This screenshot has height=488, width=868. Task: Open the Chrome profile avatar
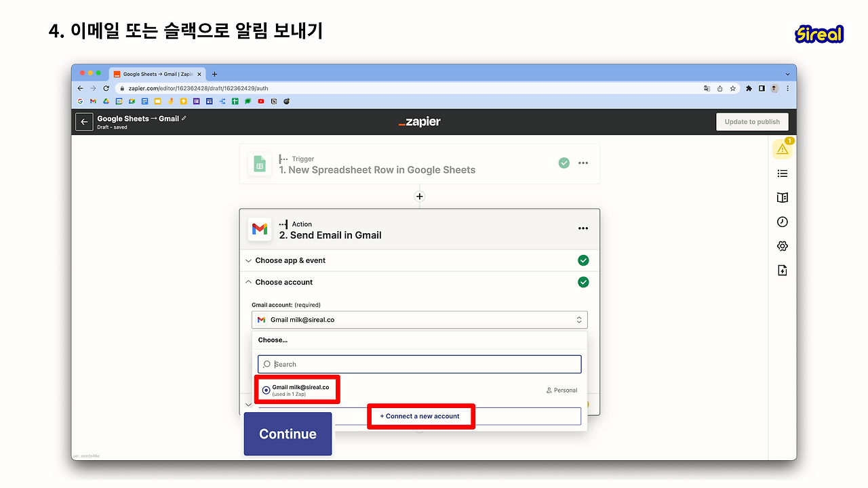tap(774, 88)
